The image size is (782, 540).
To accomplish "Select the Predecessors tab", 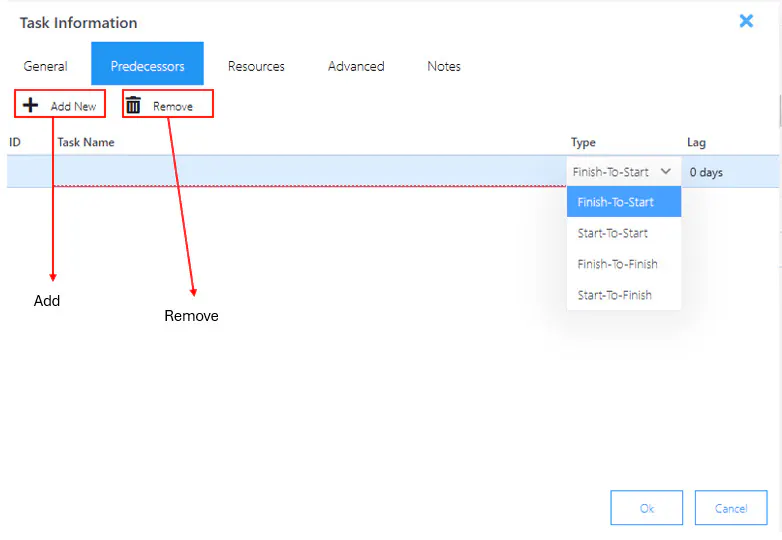I will point(147,64).
